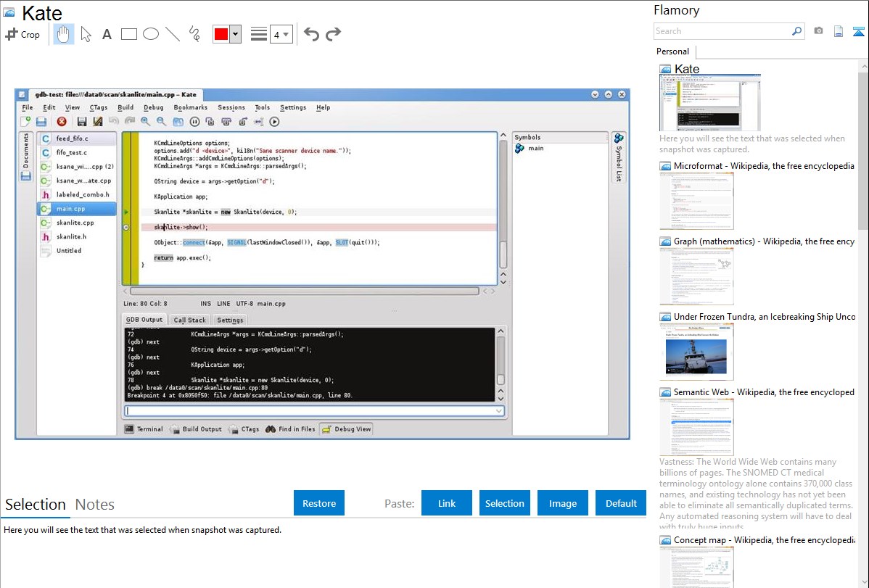Open the Semantic Web snapshot thumbnail
The height and width of the screenshot is (588, 869).
[x=696, y=427]
